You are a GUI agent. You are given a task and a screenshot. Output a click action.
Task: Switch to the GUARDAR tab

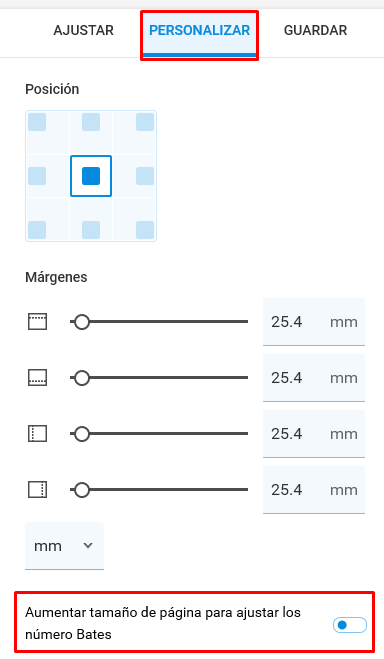tap(316, 30)
